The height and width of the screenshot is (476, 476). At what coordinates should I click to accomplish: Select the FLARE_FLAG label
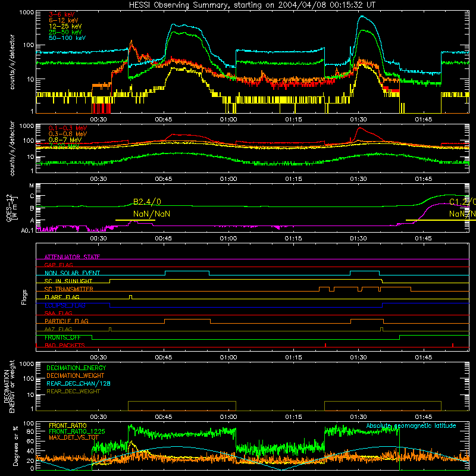point(62,297)
